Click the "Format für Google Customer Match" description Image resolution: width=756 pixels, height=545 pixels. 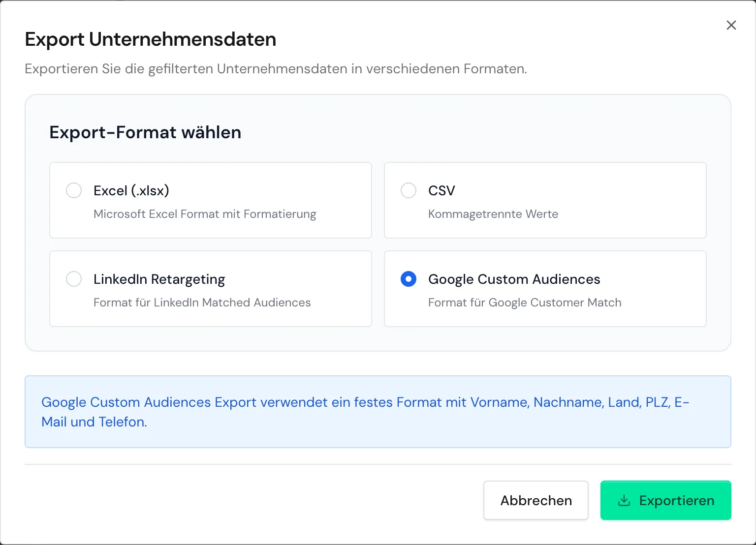(x=525, y=303)
